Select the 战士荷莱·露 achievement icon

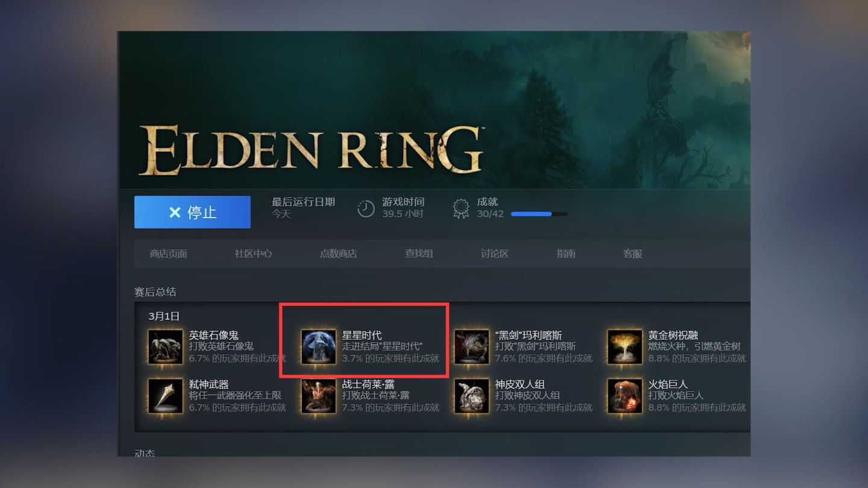(x=318, y=396)
